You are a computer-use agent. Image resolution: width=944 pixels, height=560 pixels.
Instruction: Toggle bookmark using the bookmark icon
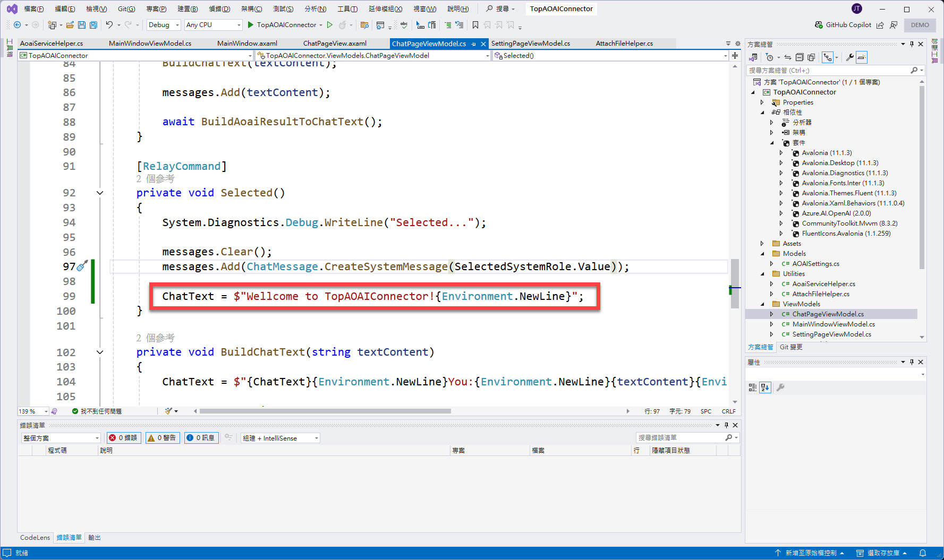pos(475,25)
